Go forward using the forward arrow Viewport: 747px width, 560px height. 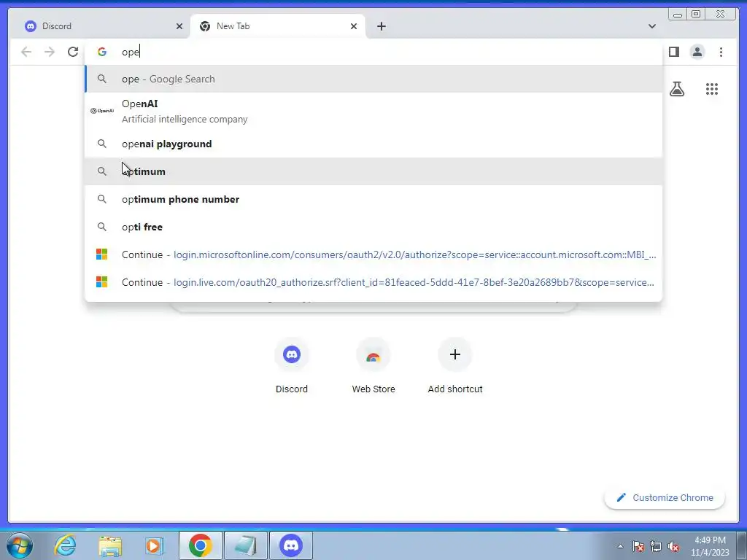pos(50,52)
